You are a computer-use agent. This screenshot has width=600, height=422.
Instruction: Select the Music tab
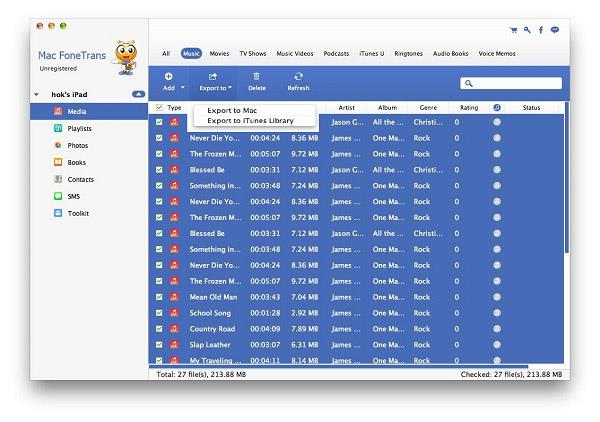pos(191,54)
